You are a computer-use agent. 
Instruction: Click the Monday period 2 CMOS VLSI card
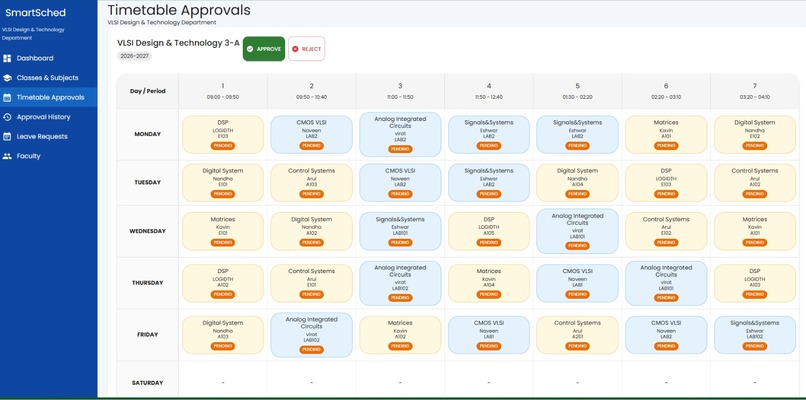(312, 134)
